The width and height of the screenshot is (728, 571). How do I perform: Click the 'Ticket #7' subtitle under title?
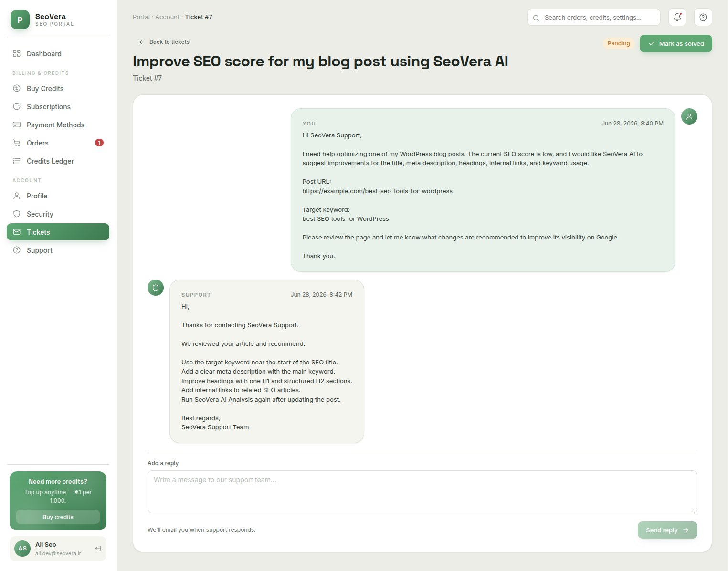pos(147,78)
